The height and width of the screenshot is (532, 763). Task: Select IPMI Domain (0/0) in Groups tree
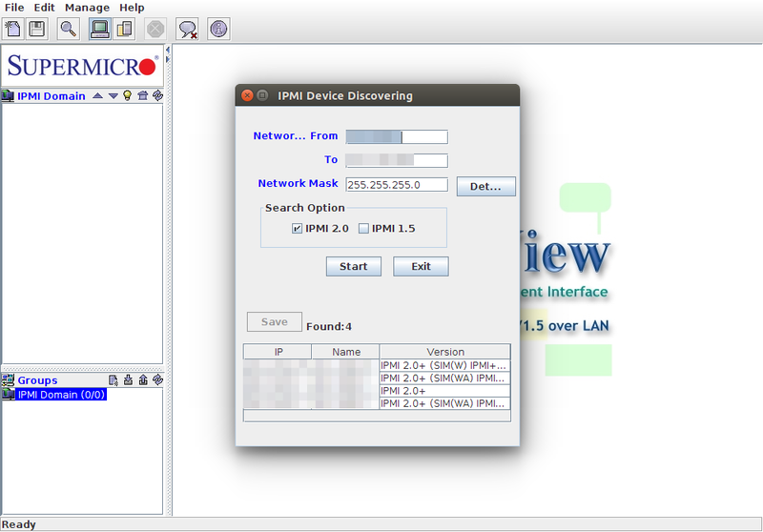[61, 395]
